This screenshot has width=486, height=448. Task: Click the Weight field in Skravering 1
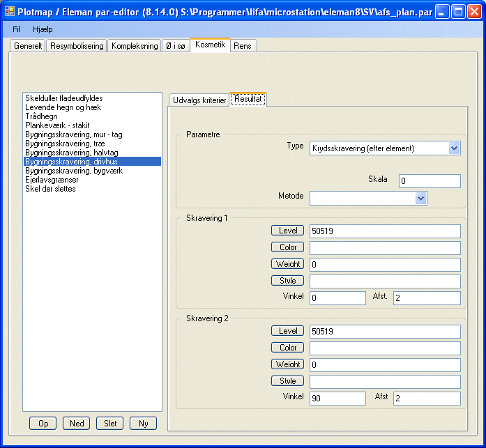click(385, 265)
